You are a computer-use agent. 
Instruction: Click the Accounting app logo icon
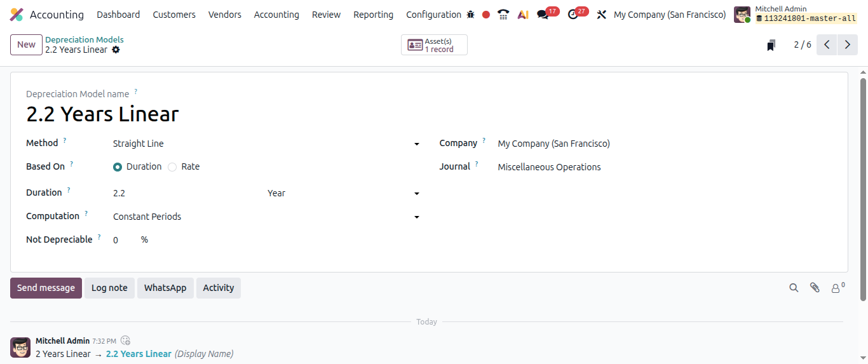[17, 15]
